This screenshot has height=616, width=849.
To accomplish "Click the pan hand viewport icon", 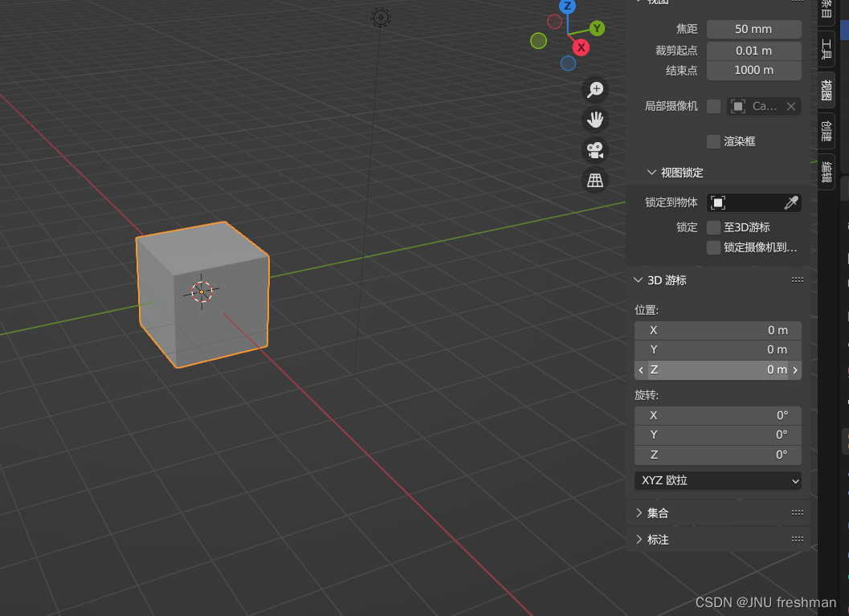I will point(595,120).
